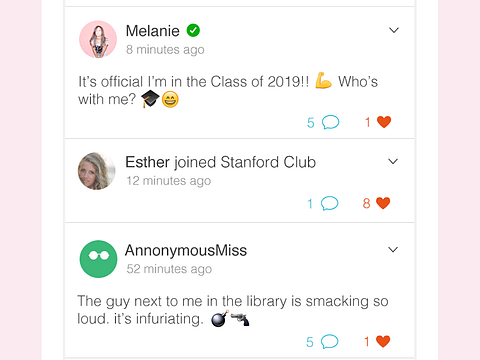Screen dimensions: 480x360
Task: Open comments on Esther's Stanford Club activity
Action: tap(329, 203)
